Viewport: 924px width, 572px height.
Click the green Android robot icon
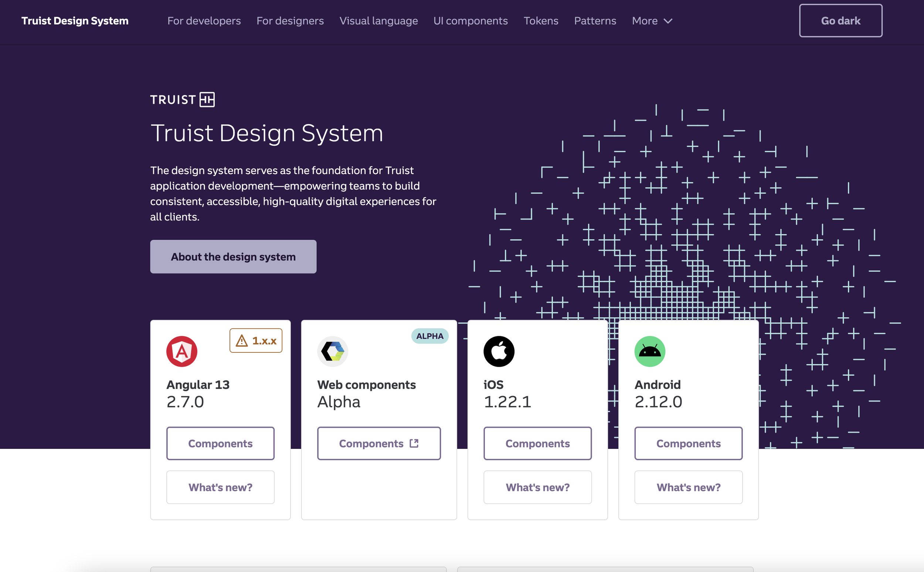[650, 352]
